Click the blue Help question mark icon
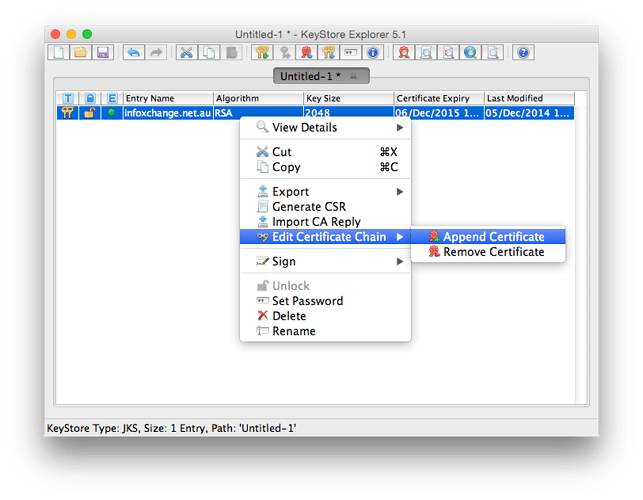The image size is (643, 500). (x=523, y=53)
